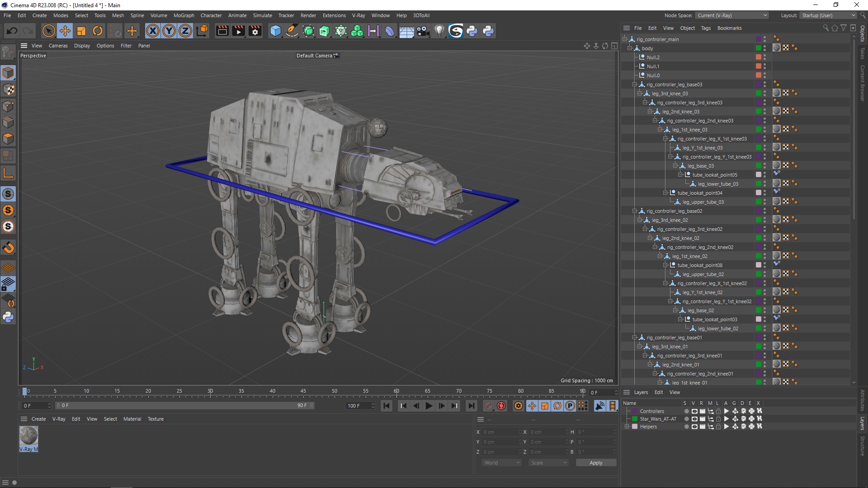Render the active view
Image resolution: width=868 pixels, height=488 pixels.
(x=222, y=31)
